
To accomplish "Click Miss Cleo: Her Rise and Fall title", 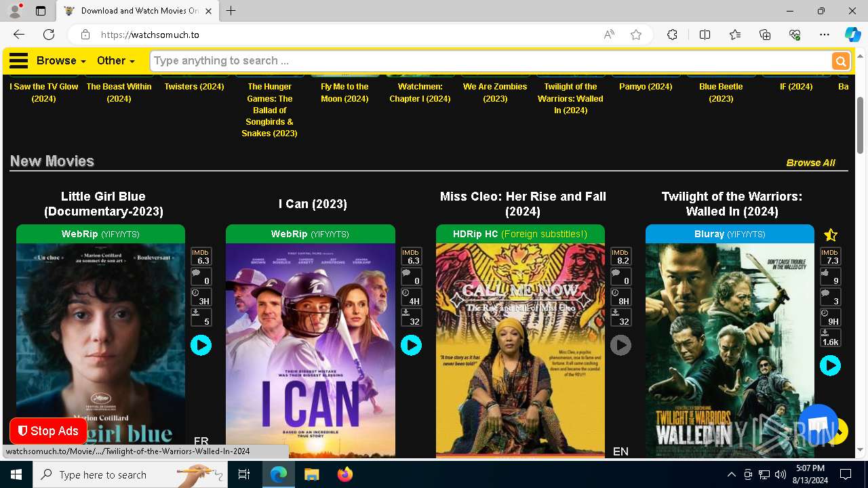I will click(523, 204).
